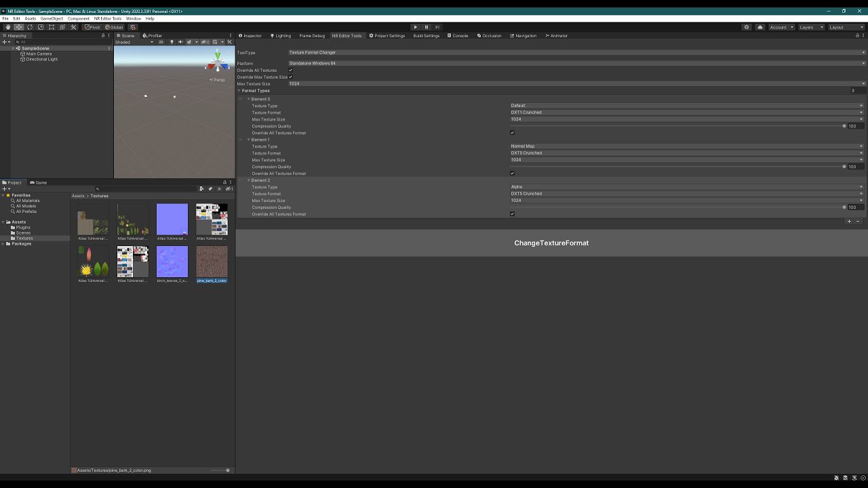Switch to the Console tab
Image resolution: width=868 pixels, height=488 pixels.
457,36
